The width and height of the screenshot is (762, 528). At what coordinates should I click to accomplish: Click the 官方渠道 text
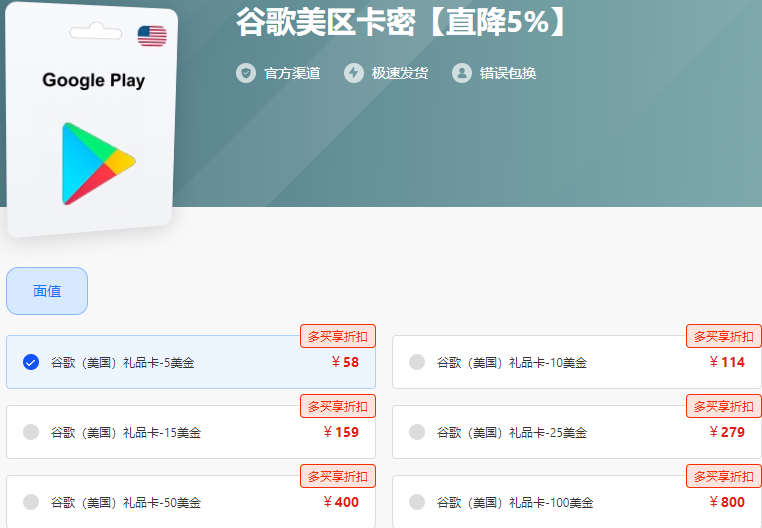(x=292, y=73)
